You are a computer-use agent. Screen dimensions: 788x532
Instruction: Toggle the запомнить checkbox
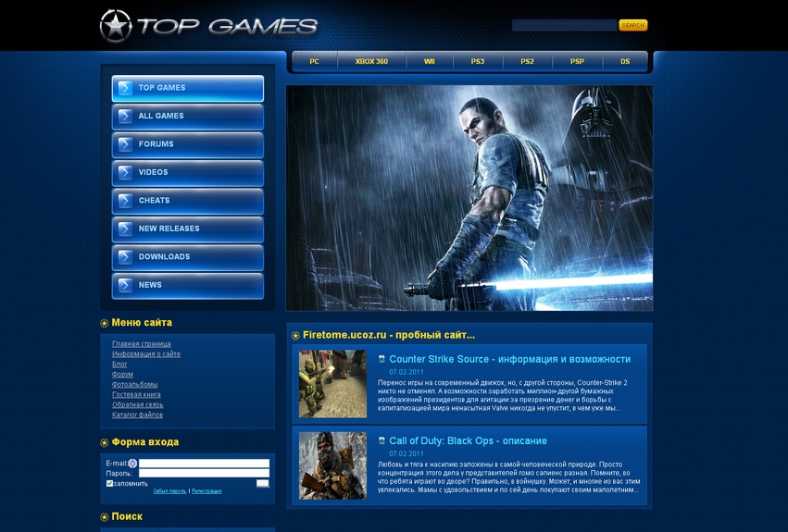[109, 483]
